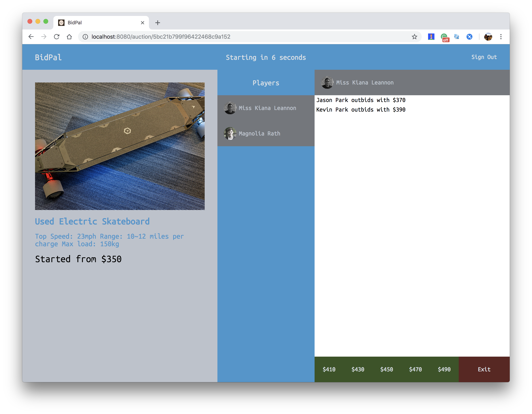The width and height of the screenshot is (532, 414).
Task: Exit the auction with Exit button
Action: click(484, 369)
